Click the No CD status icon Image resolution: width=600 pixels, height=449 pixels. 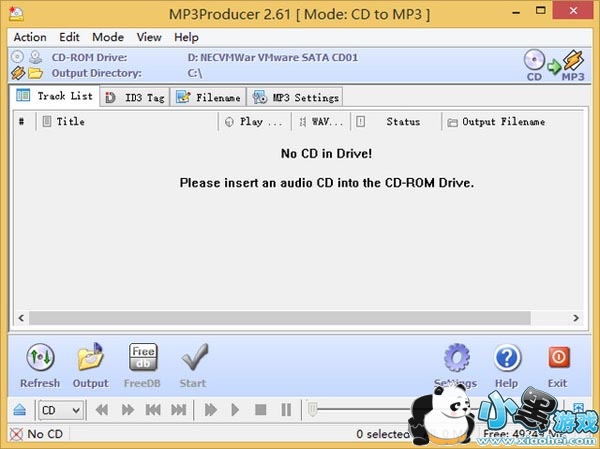[16, 434]
